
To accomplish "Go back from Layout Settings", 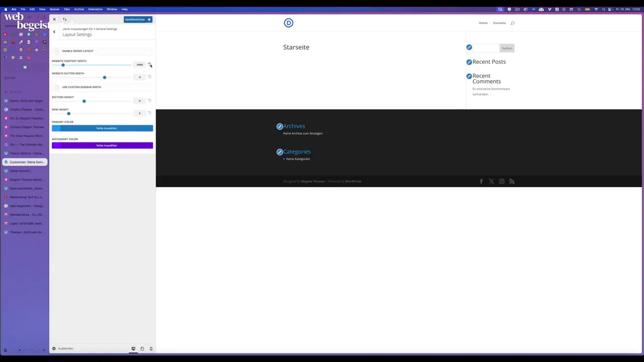I will (54, 32).
